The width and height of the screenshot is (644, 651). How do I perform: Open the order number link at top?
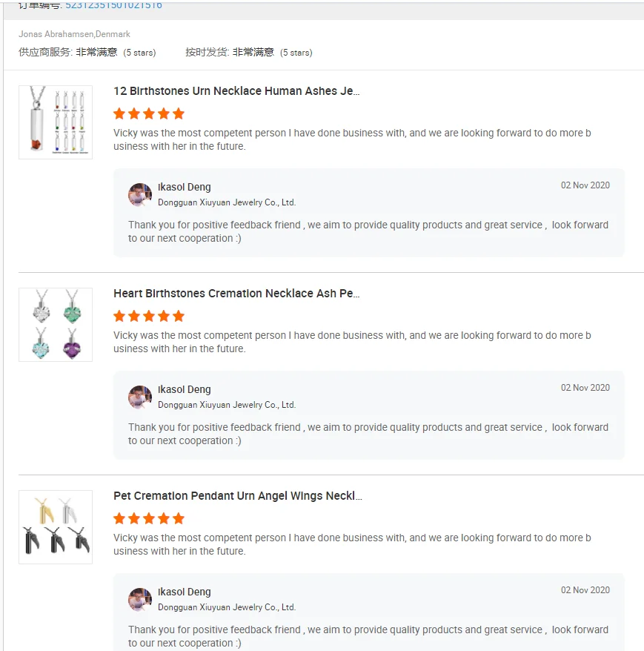[113, 5]
